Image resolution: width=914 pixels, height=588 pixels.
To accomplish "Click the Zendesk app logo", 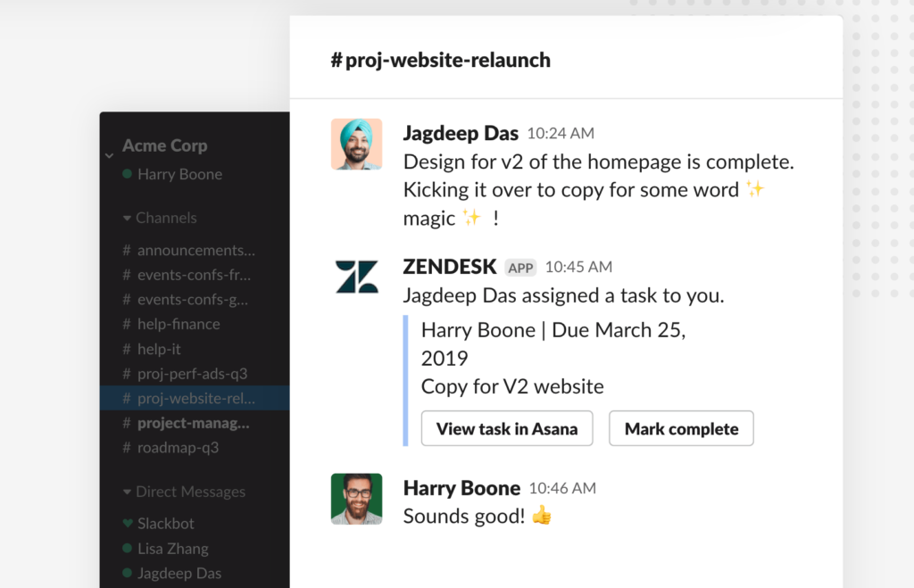I will (356, 277).
